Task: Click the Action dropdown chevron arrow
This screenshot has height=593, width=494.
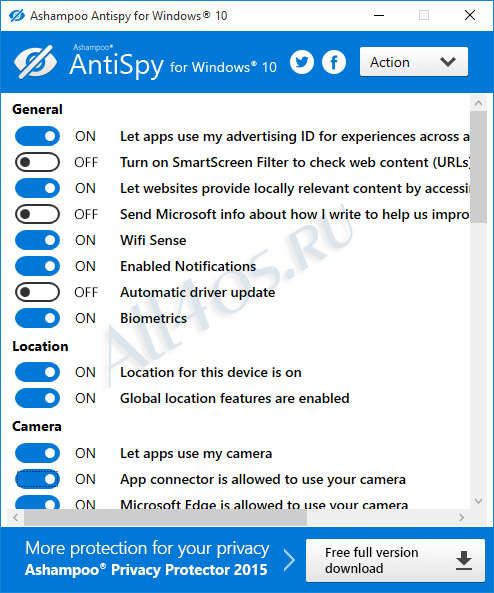Action: pyautogui.click(x=448, y=62)
